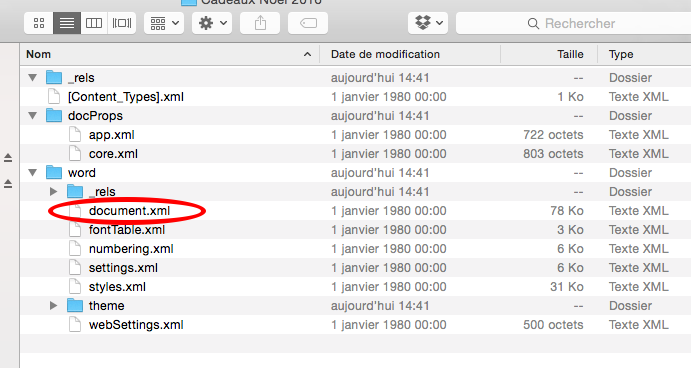Click the 722 octets size value

pos(553,134)
